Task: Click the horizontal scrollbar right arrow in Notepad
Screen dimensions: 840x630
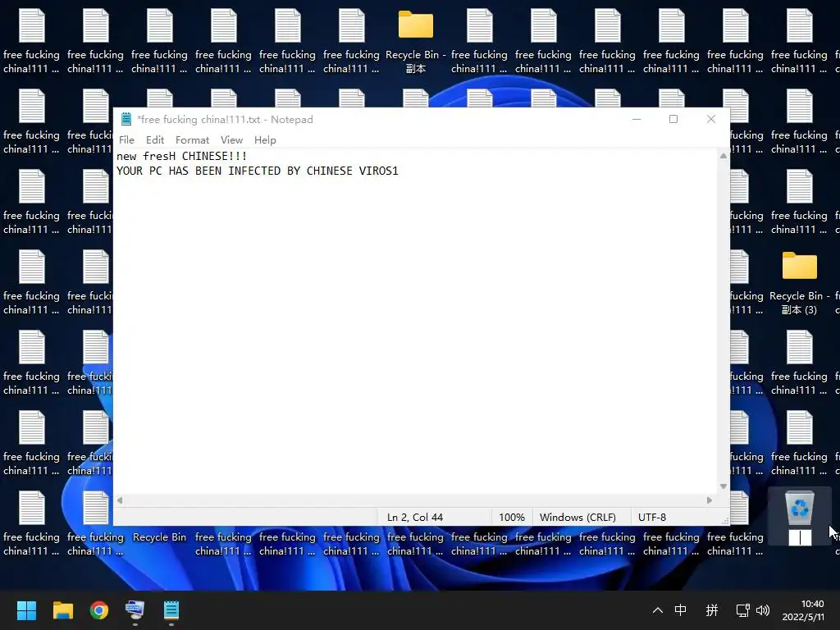Action: point(710,500)
